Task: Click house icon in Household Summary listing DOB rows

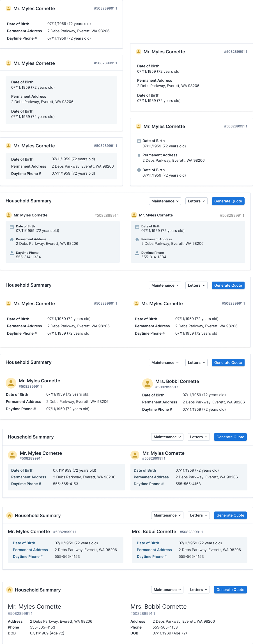Action: pos(10,590)
